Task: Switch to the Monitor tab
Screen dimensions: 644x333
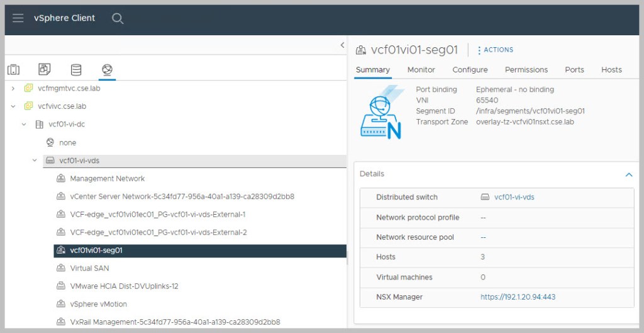Action: point(421,70)
